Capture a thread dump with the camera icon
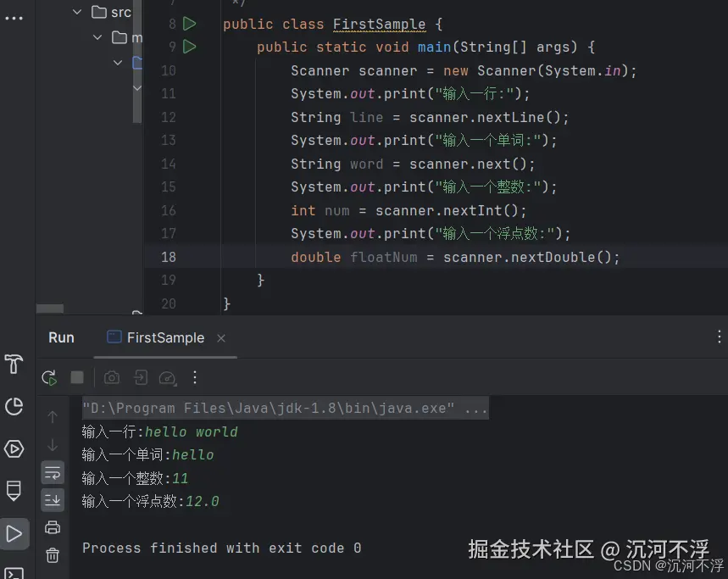 pos(111,377)
